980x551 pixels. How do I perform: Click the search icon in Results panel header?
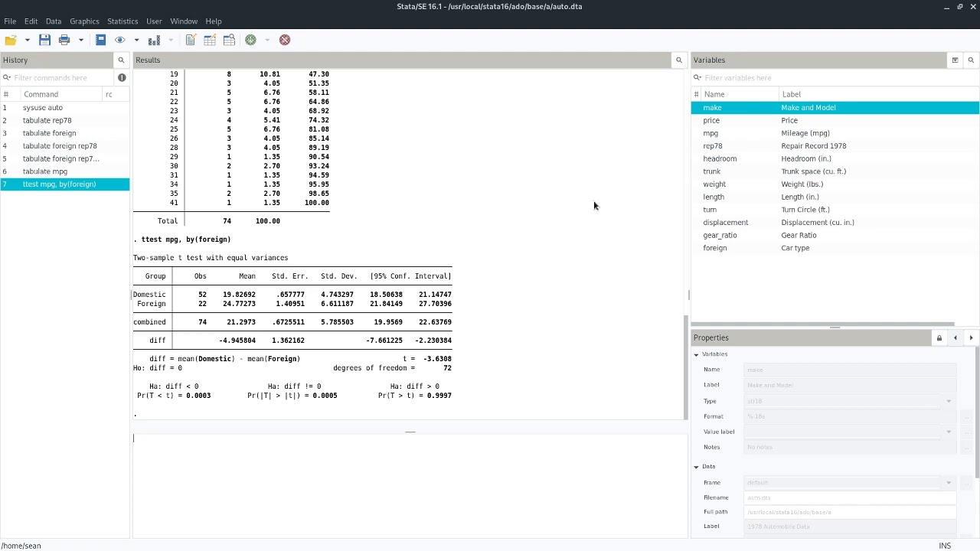tap(678, 60)
